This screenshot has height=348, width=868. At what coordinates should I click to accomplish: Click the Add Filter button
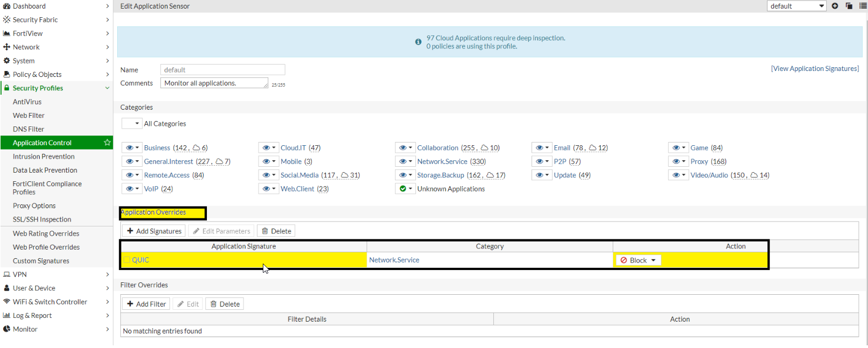point(146,304)
